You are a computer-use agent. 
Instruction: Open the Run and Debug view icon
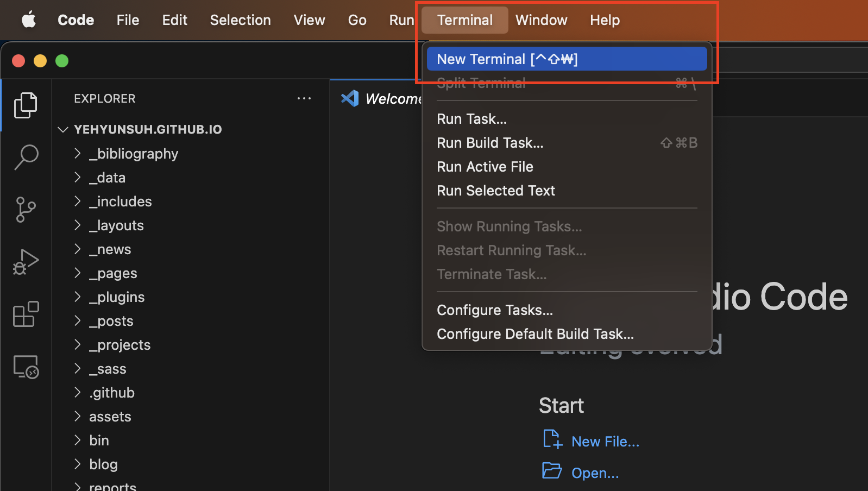(26, 262)
